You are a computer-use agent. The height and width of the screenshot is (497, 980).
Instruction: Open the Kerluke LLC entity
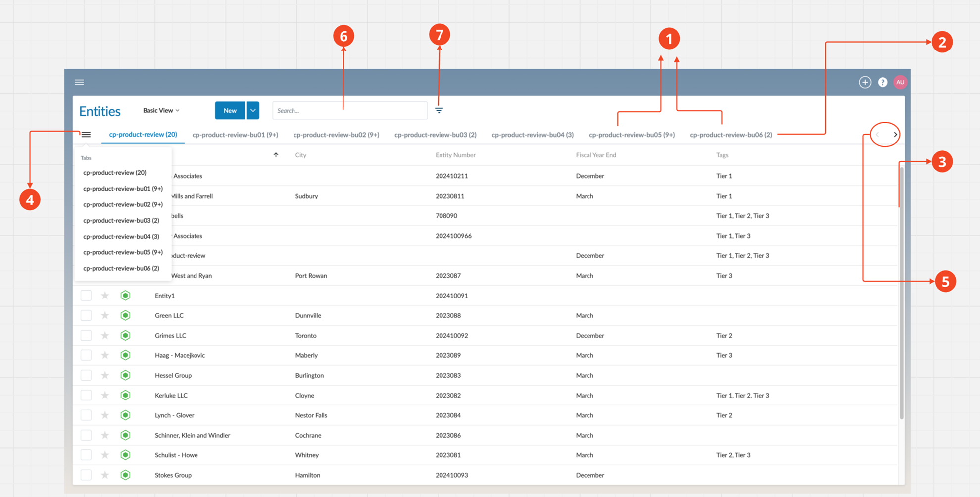pos(171,396)
